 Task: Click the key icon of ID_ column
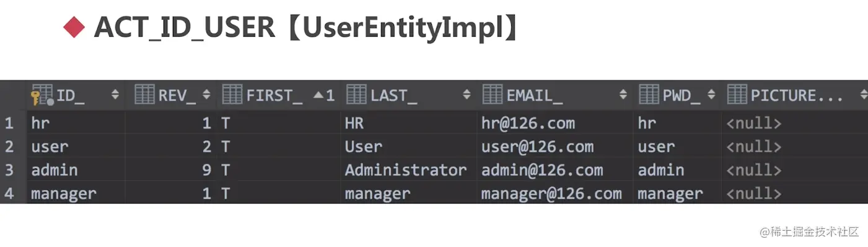point(42,95)
